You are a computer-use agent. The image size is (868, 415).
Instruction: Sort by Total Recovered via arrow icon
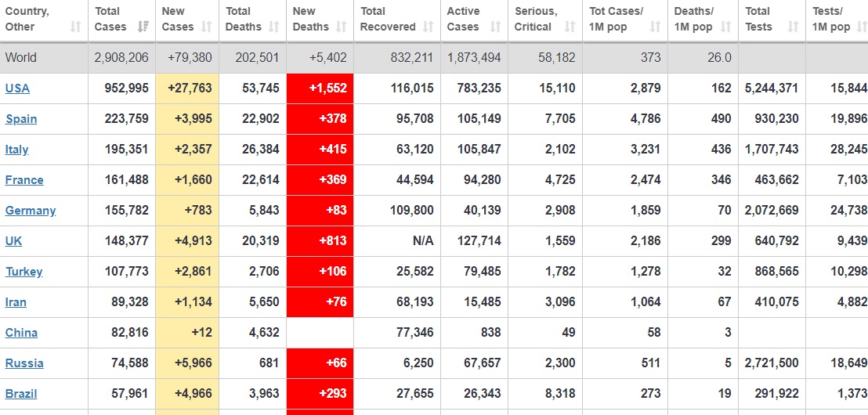click(428, 27)
